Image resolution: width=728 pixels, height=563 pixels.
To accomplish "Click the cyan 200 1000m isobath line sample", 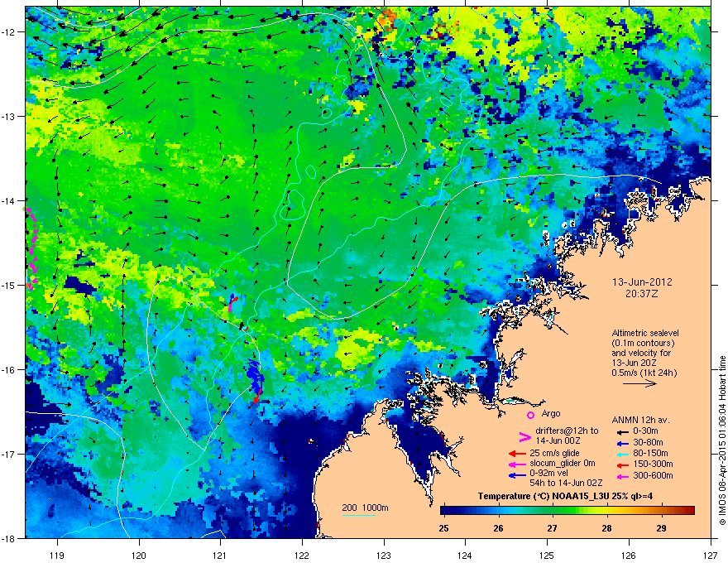I will tap(358, 515).
